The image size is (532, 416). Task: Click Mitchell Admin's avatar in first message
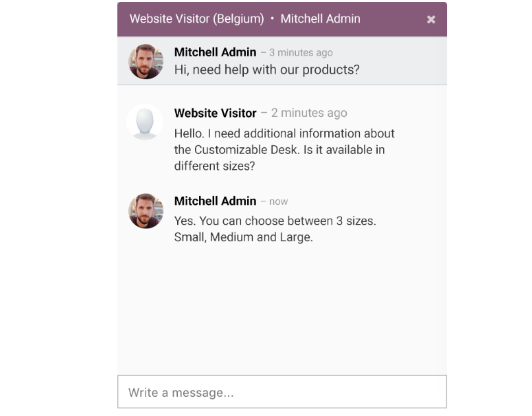[146, 62]
